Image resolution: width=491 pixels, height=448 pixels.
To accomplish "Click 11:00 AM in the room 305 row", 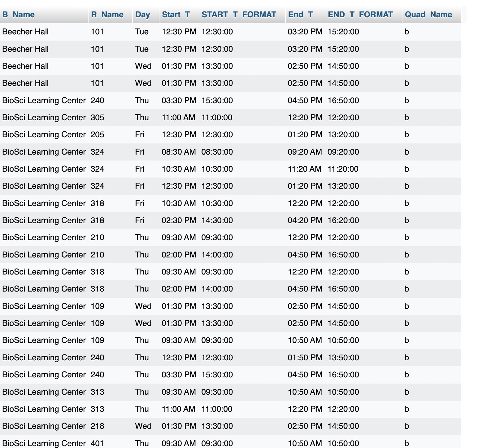I will [179, 117].
